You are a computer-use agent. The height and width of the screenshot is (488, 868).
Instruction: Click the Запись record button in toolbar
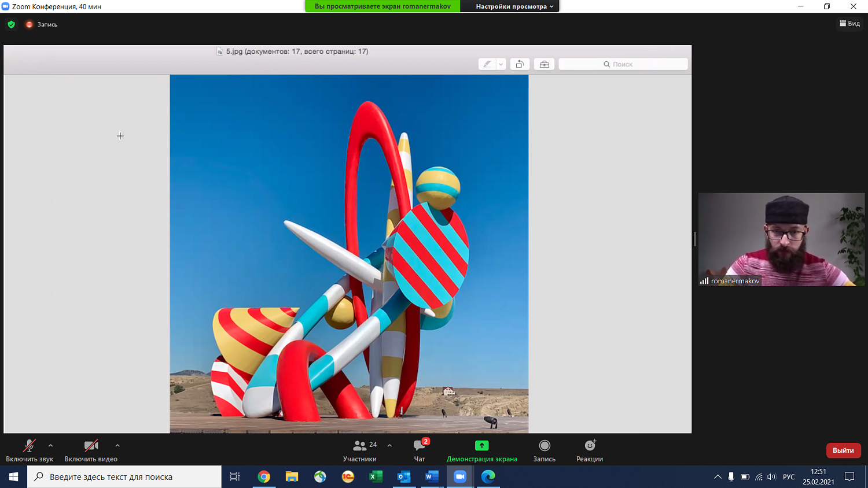click(x=545, y=450)
